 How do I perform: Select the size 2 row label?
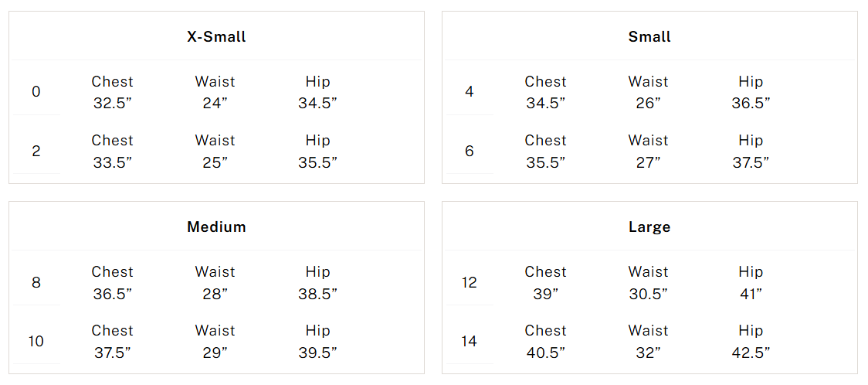click(36, 151)
